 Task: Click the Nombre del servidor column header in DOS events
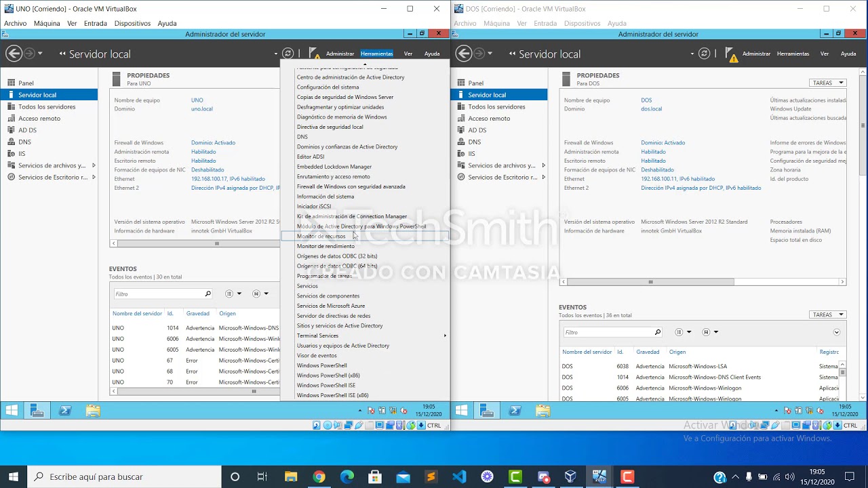[587, 352]
